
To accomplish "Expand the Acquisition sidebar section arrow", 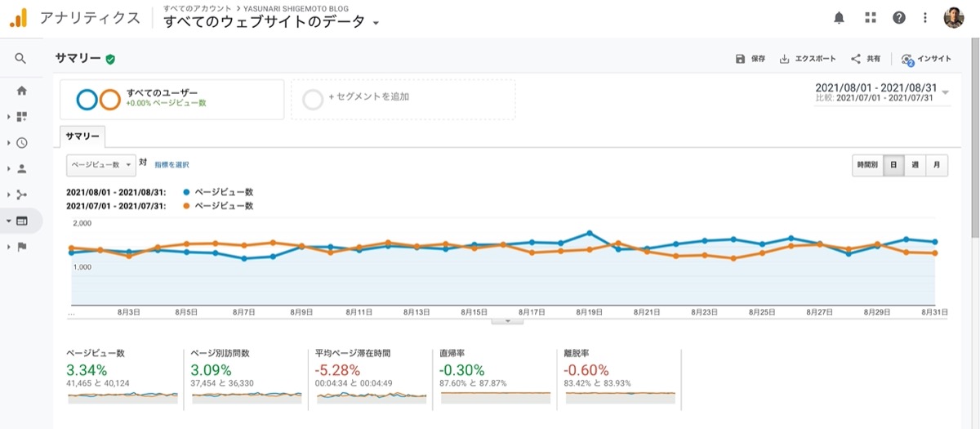I will coord(8,194).
